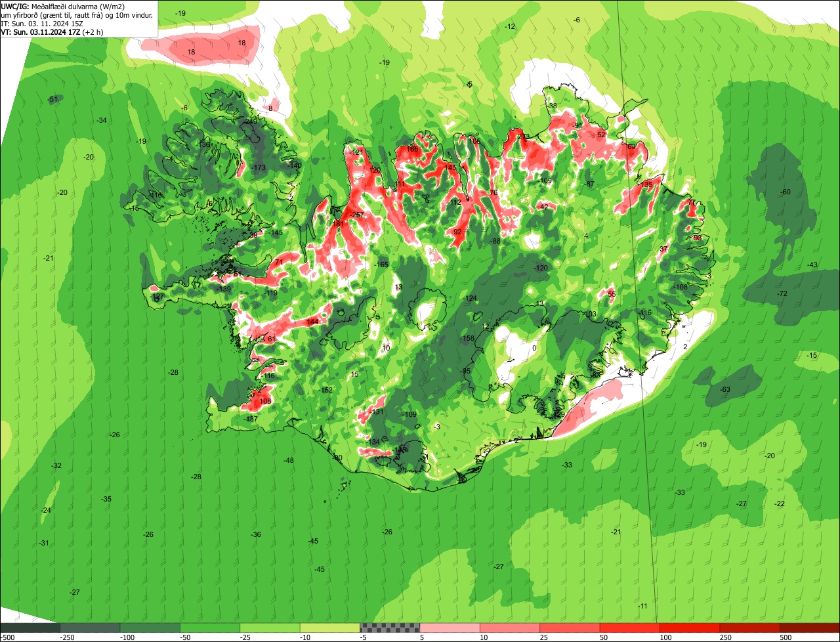The image size is (840, 642).
Task: Click the '-124' value on the map
Action: point(471,299)
